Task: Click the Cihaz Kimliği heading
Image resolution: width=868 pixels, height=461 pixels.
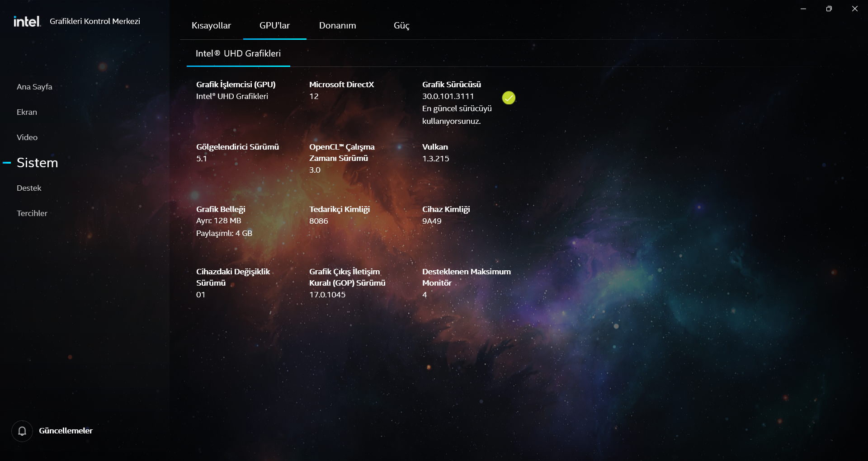Action: pos(446,209)
